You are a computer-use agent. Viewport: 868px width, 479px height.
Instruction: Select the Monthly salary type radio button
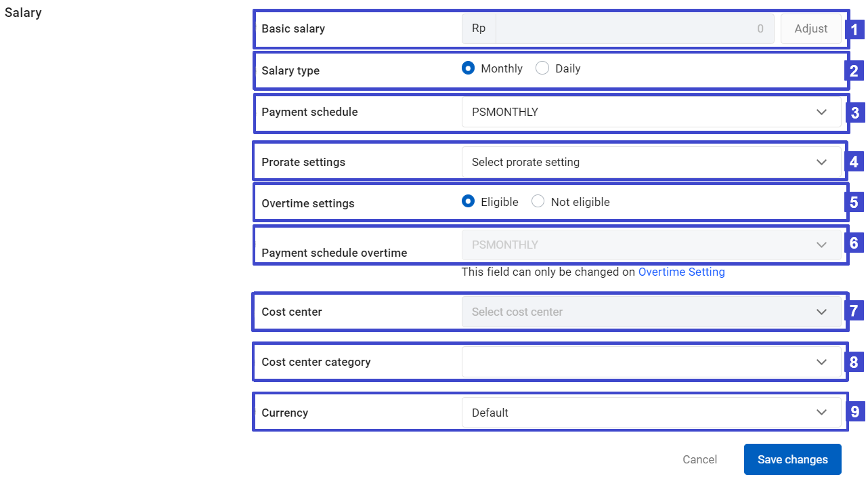[468, 68]
